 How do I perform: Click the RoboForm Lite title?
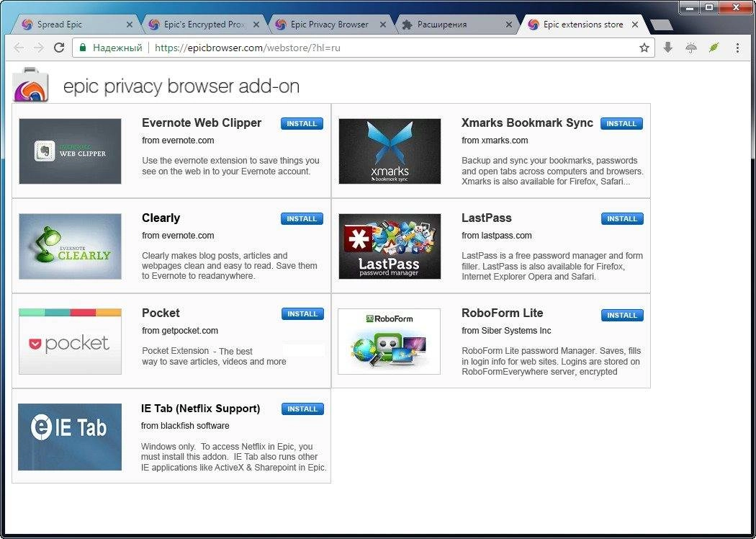pos(502,313)
